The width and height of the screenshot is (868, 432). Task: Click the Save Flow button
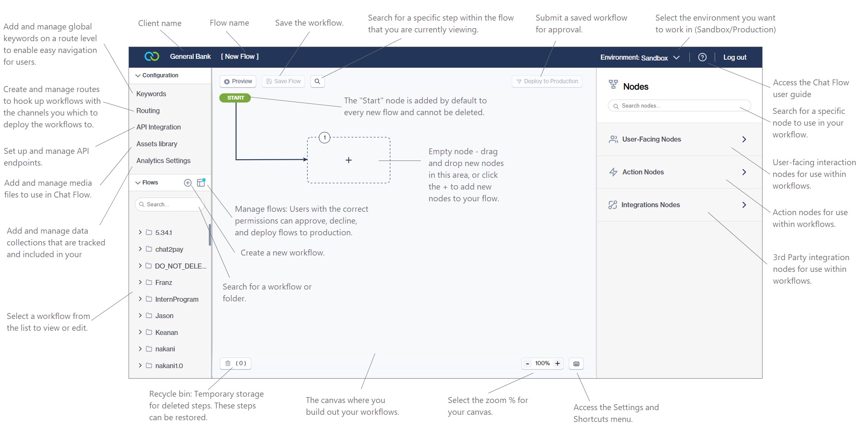[283, 81]
